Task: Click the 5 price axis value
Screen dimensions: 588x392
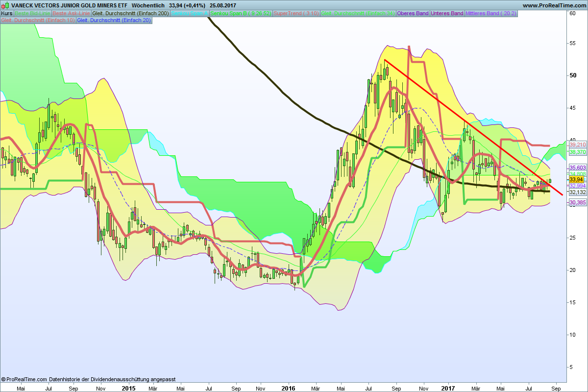Action: pos(572,367)
